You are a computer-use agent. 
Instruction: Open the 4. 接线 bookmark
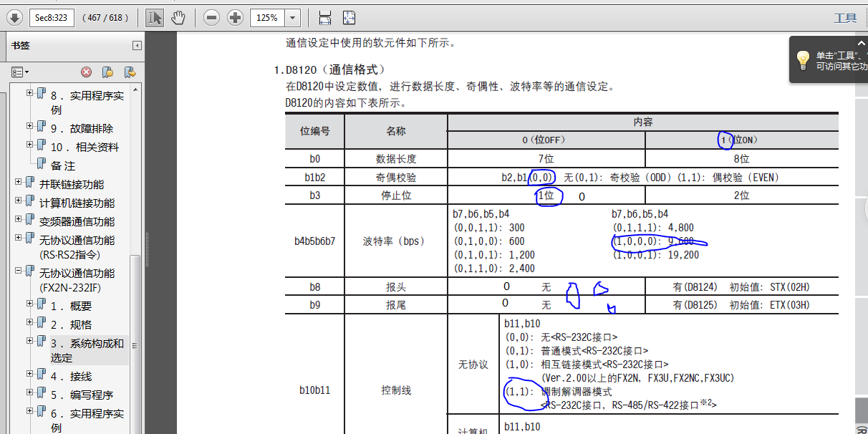pyautogui.click(x=71, y=376)
